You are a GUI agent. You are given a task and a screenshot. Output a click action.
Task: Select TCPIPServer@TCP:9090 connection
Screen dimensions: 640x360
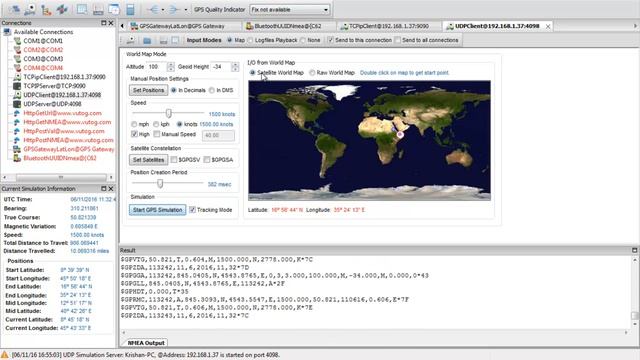coord(54,86)
